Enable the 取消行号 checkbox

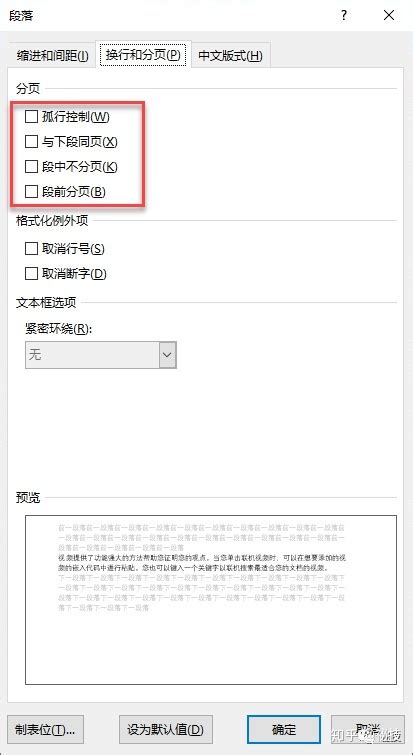point(31,248)
